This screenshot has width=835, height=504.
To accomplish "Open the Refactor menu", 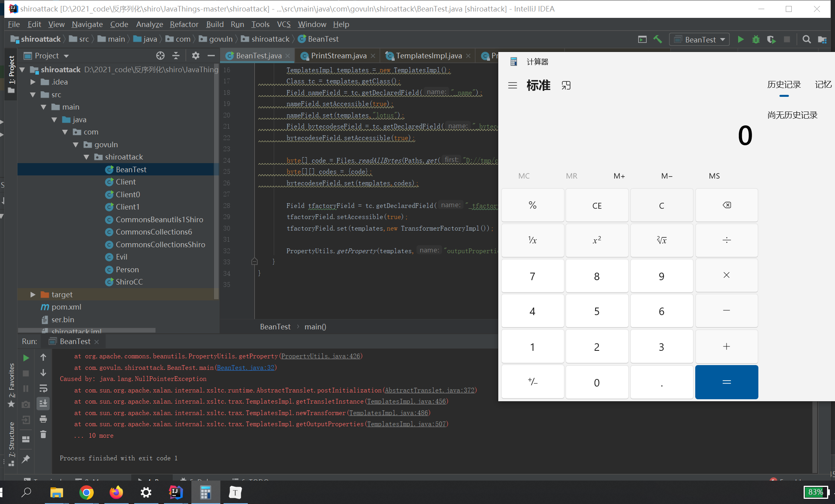I will tap(184, 24).
